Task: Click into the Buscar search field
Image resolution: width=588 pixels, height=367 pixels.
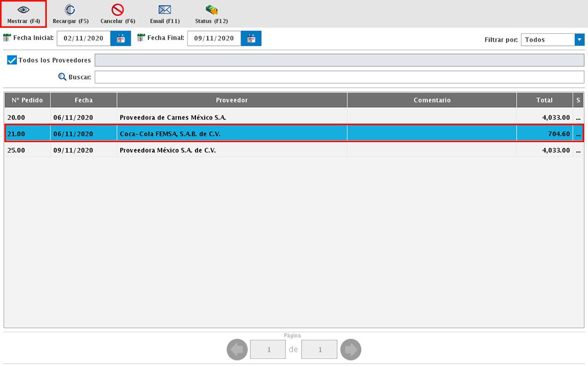Action: 339,77
